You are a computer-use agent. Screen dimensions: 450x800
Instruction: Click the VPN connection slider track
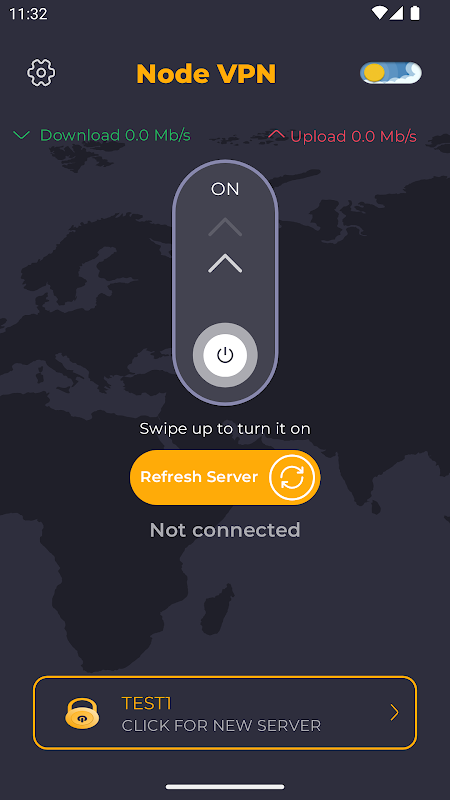point(225,283)
